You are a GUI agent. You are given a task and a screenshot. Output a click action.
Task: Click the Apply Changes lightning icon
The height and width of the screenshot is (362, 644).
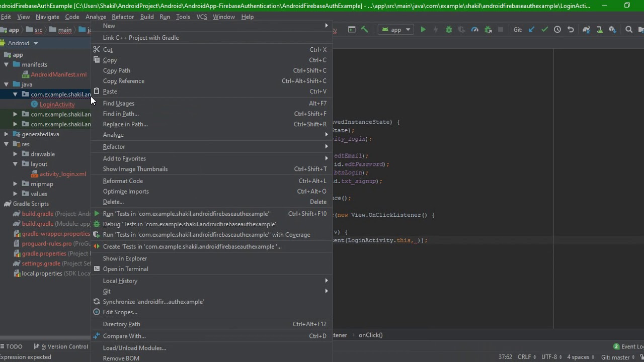[436, 30]
